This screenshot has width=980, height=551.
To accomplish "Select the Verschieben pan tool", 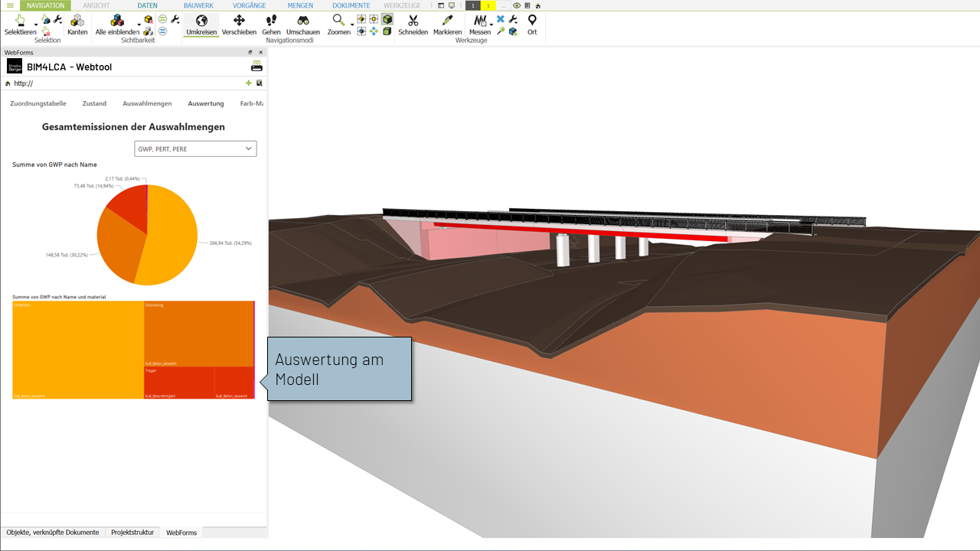I will (x=239, y=24).
